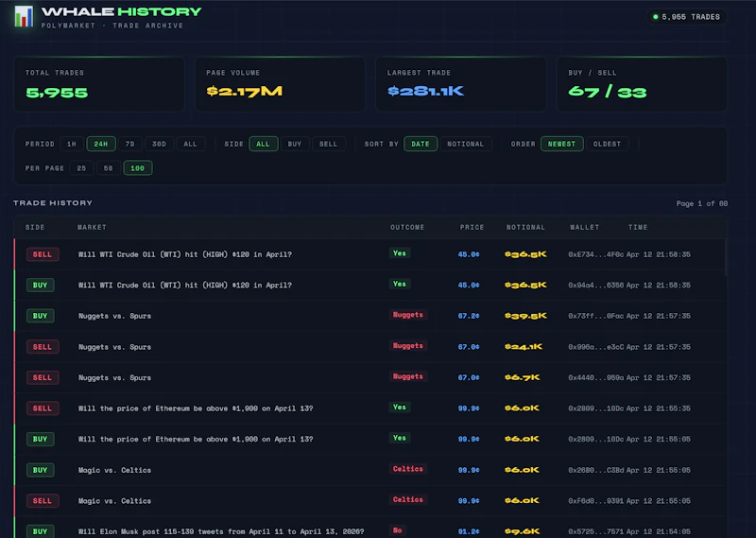Click wallet 0xE734...4F0c
Viewport: 756px width, 538px height.
[x=596, y=254]
